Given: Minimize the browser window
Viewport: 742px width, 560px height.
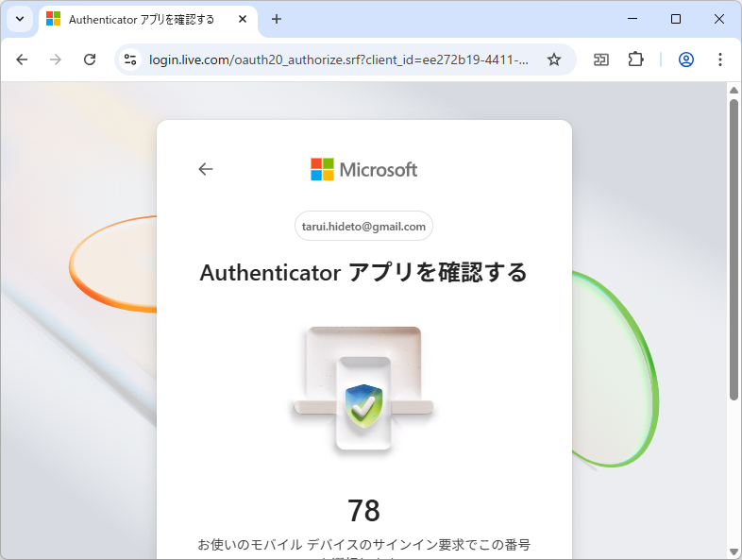Looking at the screenshot, I should click(x=632, y=19).
